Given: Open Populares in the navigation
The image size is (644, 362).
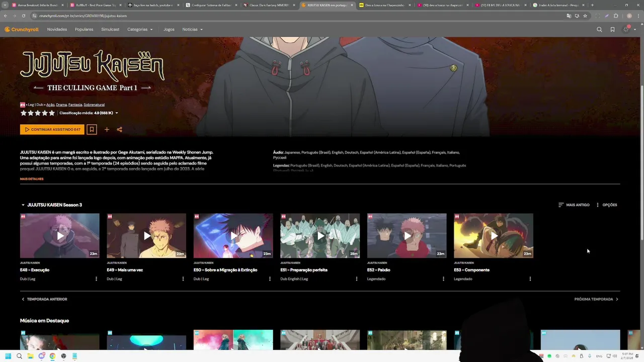Looking at the screenshot, I should [x=84, y=30].
